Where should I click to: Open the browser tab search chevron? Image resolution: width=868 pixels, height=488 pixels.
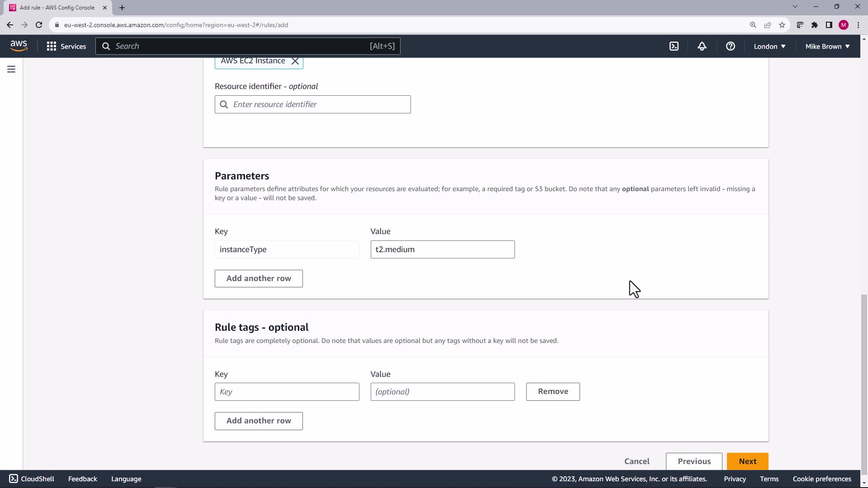pos(795,7)
